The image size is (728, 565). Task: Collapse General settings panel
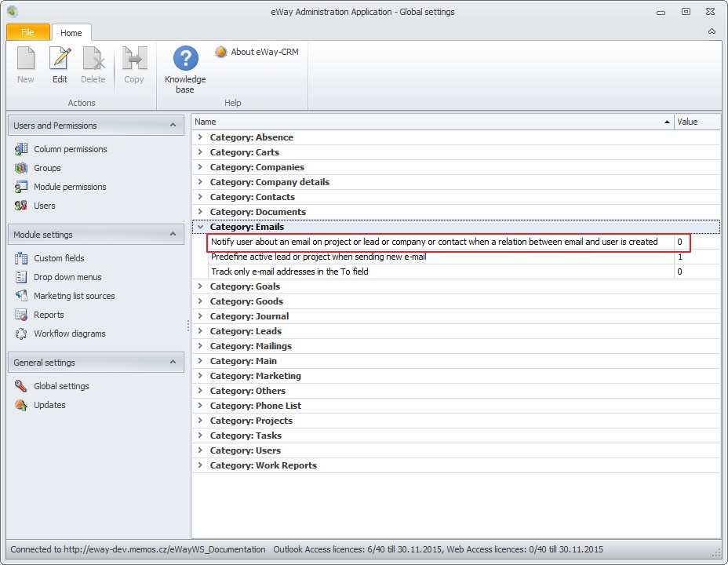click(x=173, y=362)
